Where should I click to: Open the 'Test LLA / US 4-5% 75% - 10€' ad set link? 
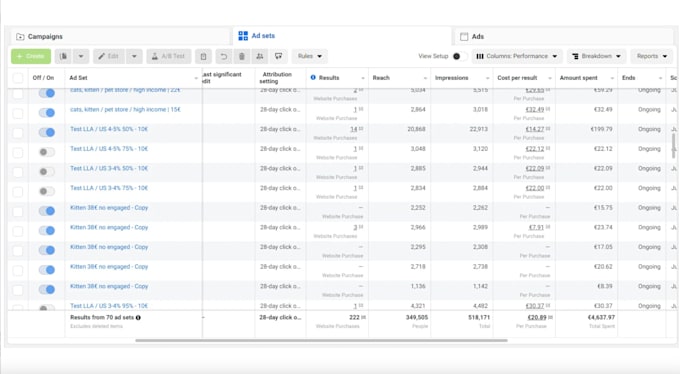[109, 148]
